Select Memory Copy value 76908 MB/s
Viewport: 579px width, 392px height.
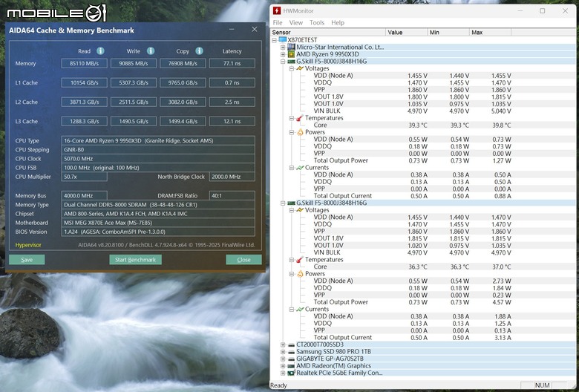point(183,63)
